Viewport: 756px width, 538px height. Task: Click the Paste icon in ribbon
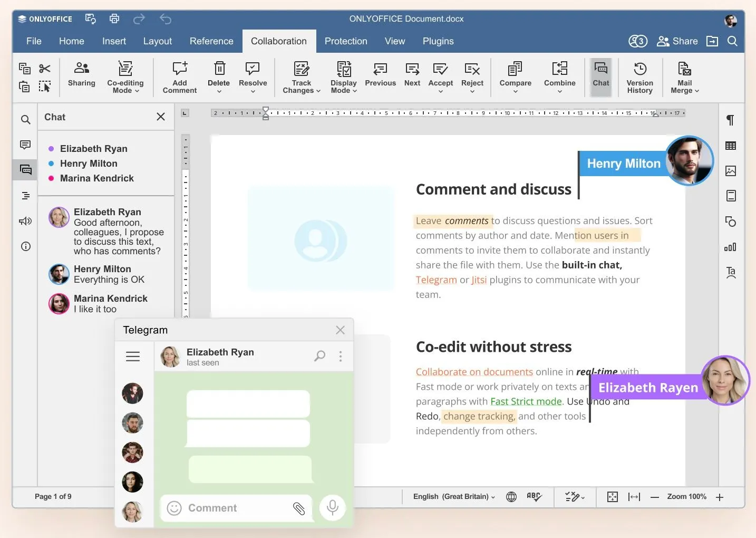[25, 87]
